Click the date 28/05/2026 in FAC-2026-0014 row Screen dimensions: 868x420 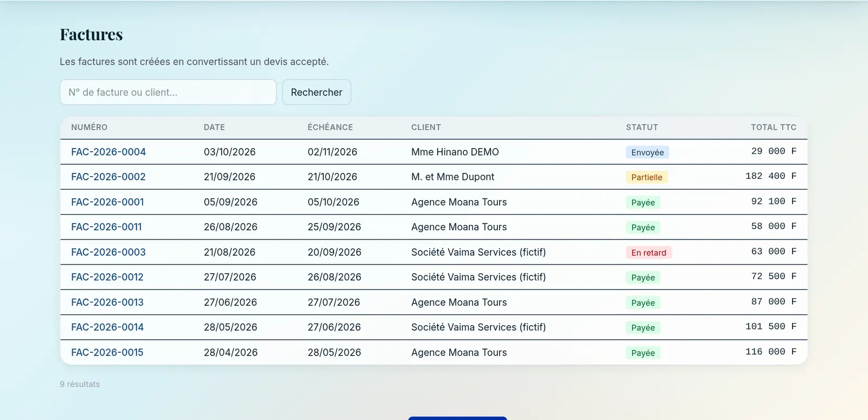(x=231, y=327)
